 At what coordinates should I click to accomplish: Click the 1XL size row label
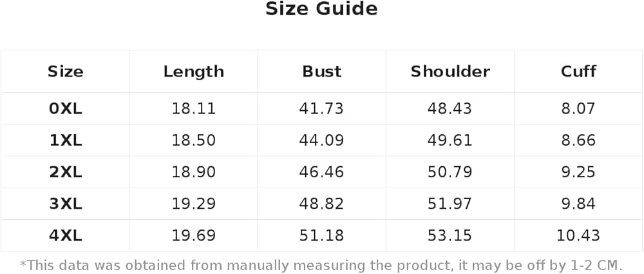pyautogui.click(x=65, y=141)
